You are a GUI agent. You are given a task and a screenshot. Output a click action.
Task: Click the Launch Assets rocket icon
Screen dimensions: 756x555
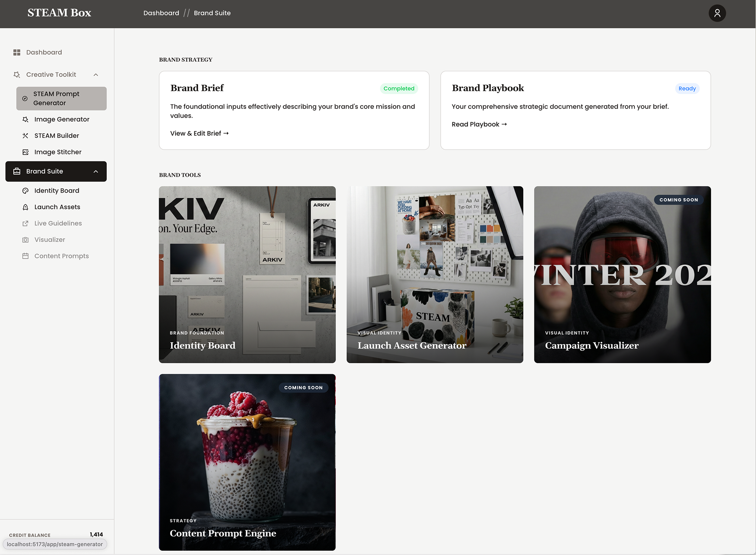pos(26,207)
